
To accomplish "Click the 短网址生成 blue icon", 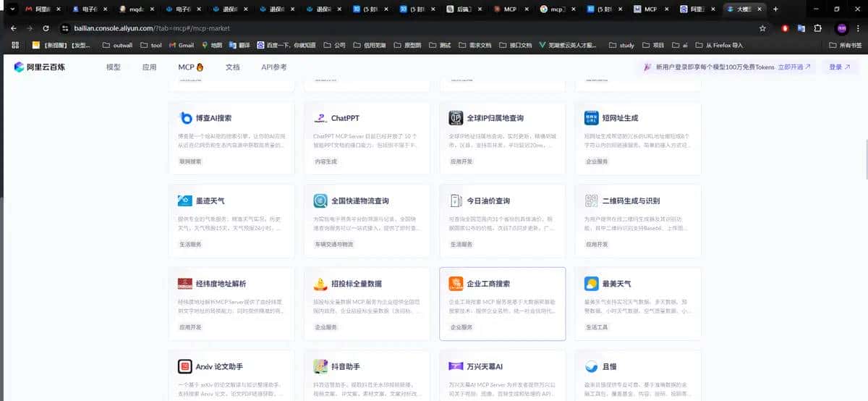I will pos(591,118).
